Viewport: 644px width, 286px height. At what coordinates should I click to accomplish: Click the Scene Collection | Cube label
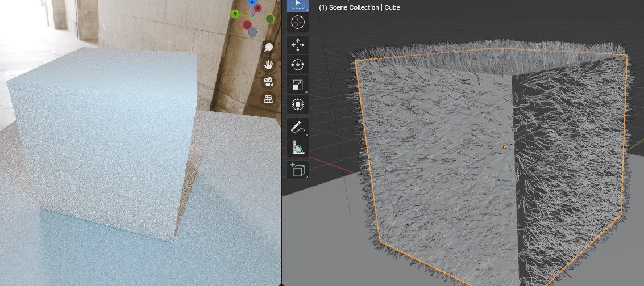pos(359,7)
